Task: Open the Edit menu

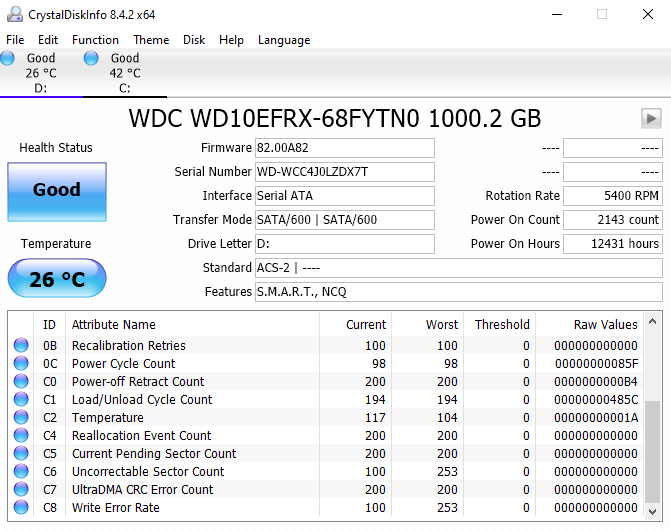Action: (x=48, y=40)
